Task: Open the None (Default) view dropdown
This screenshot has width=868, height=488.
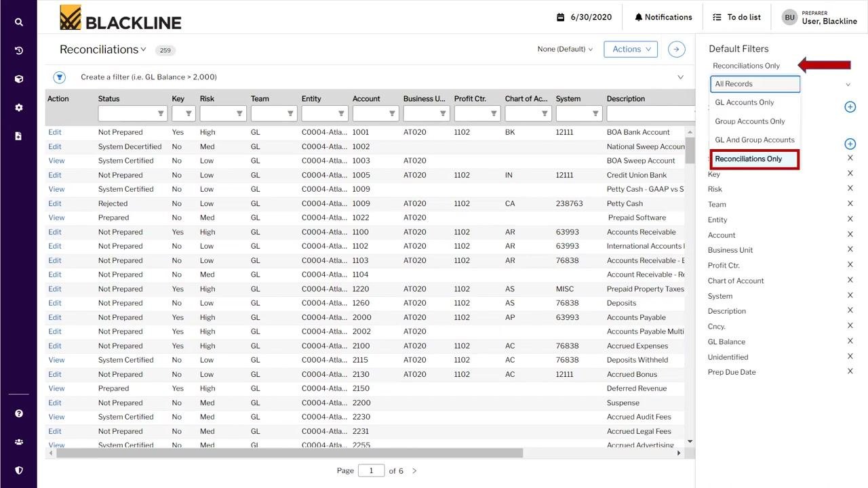Action: (x=565, y=49)
